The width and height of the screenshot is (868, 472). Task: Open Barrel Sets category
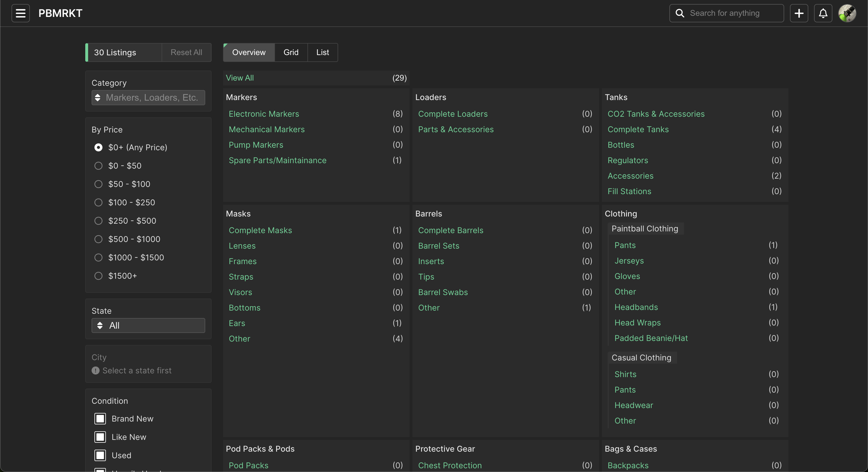click(x=438, y=246)
